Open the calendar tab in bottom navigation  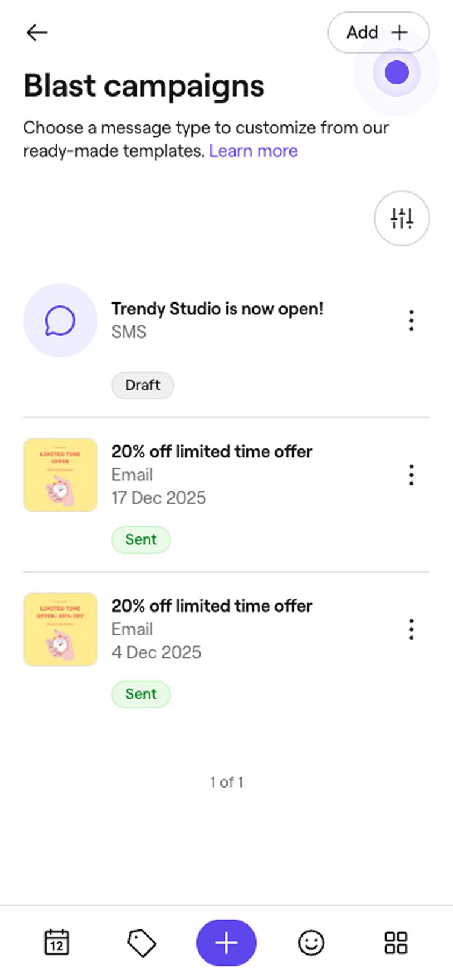click(x=57, y=943)
